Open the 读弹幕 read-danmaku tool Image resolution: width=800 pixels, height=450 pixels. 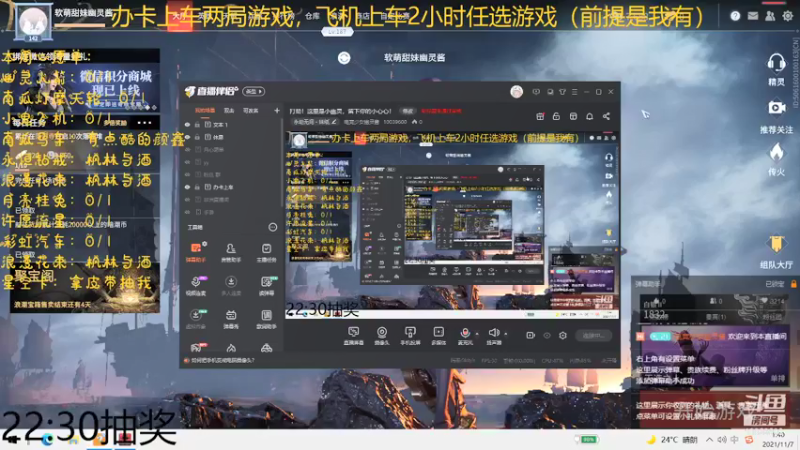click(266, 286)
